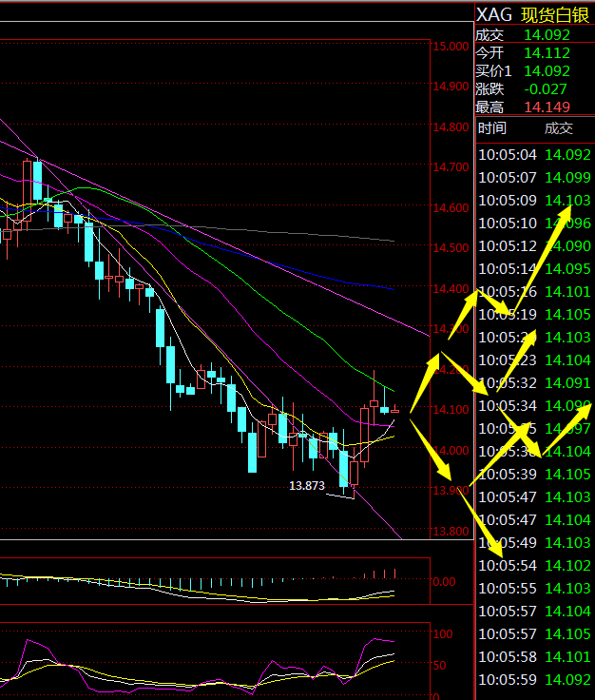The height and width of the screenshot is (700, 595).
Task: Select the 今开 value 14.112
Action: [x=547, y=53]
